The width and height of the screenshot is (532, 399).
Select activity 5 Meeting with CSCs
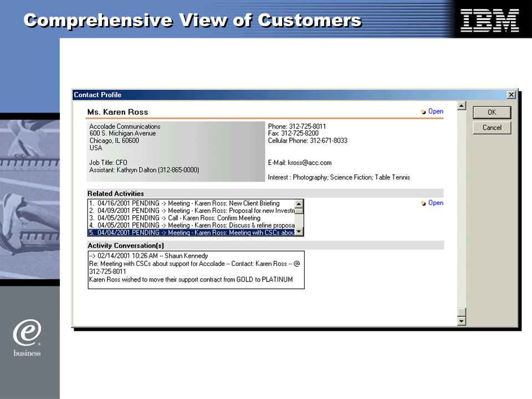(x=191, y=233)
